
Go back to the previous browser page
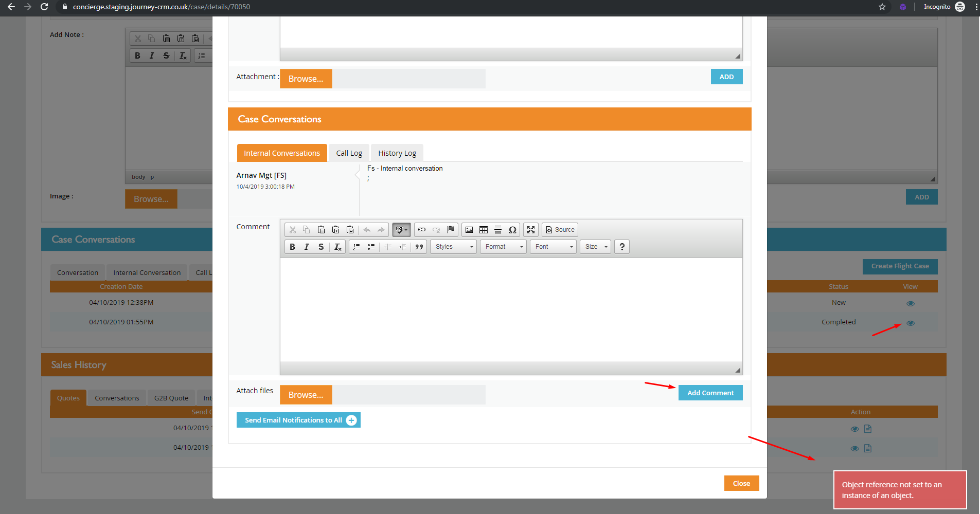11,7
